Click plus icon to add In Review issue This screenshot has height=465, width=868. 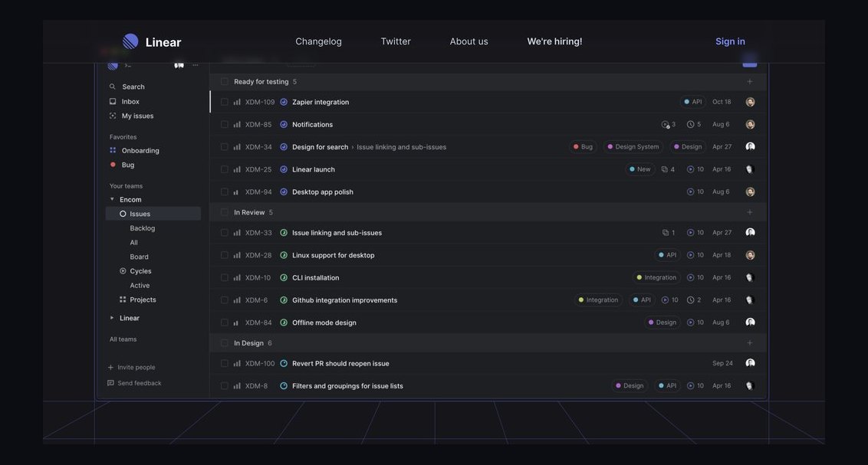click(750, 212)
